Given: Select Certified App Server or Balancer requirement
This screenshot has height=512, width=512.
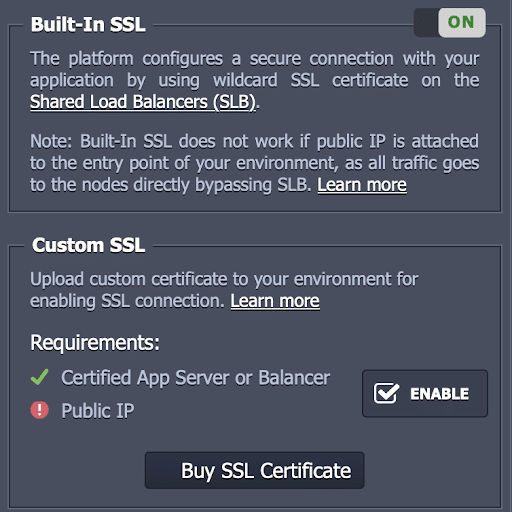Looking at the screenshot, I should 196,378.
